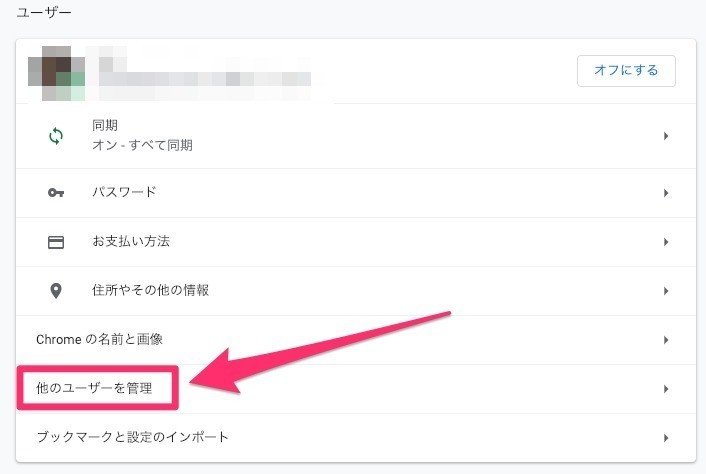Select 他のユーザーを管理 option
This screenshot has height=474, width=706.
[x=95, y=388]
